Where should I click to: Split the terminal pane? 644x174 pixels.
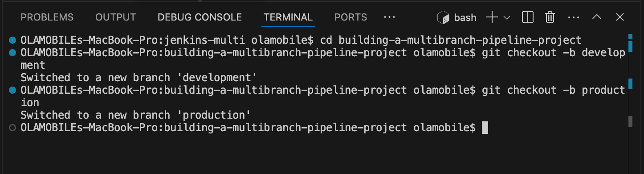click(528, 17)
